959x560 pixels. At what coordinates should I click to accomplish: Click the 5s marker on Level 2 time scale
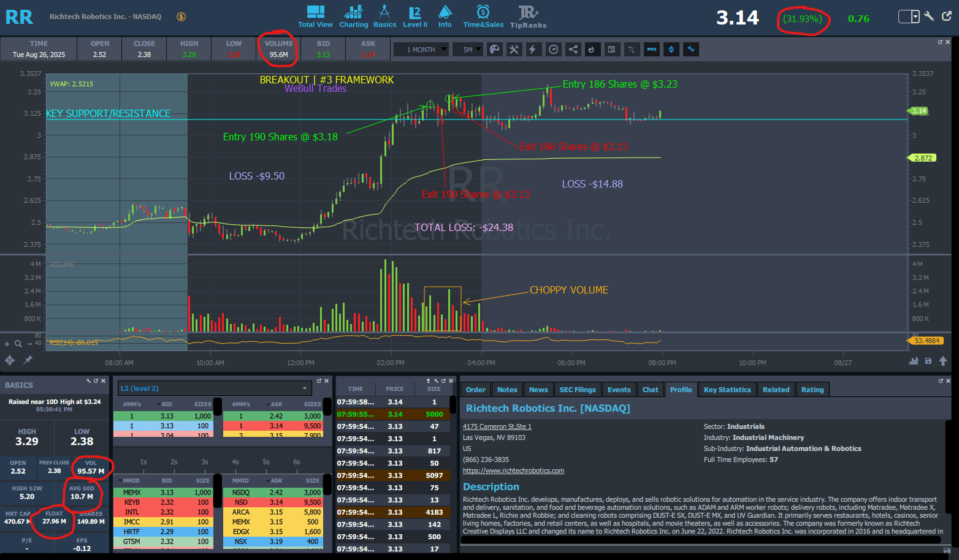(x=266, y=462)
